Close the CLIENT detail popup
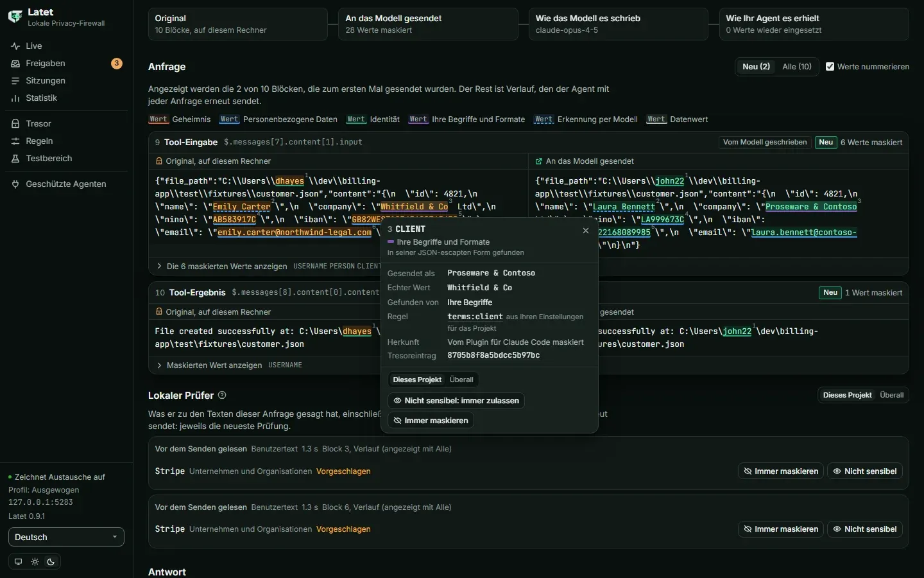Screen dimensions: 924x578 click(x=586, y=231)
